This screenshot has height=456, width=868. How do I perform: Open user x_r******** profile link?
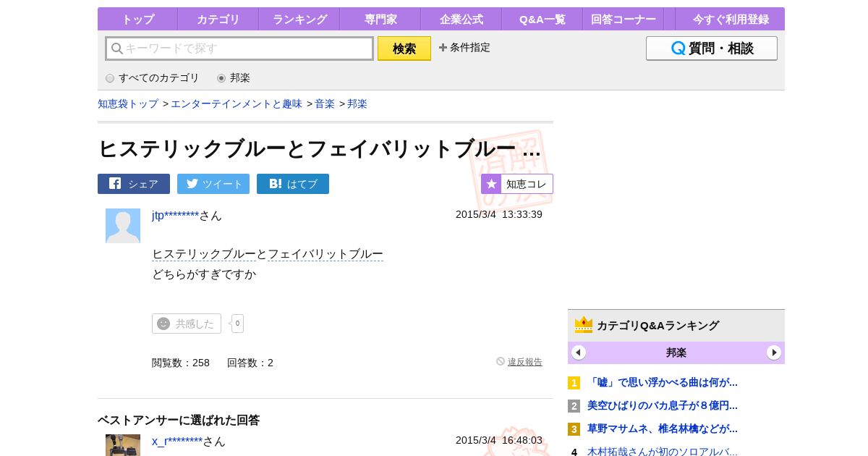coord(177,442)
